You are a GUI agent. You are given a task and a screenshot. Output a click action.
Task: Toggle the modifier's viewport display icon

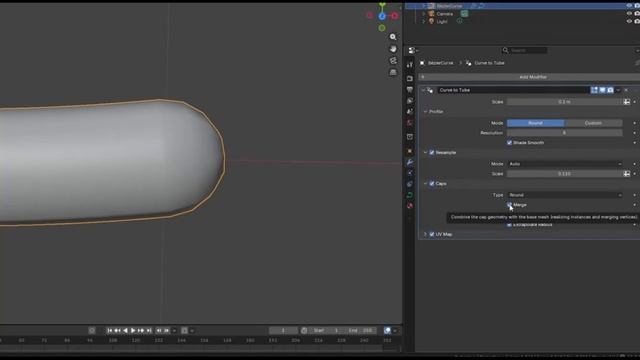602,90
